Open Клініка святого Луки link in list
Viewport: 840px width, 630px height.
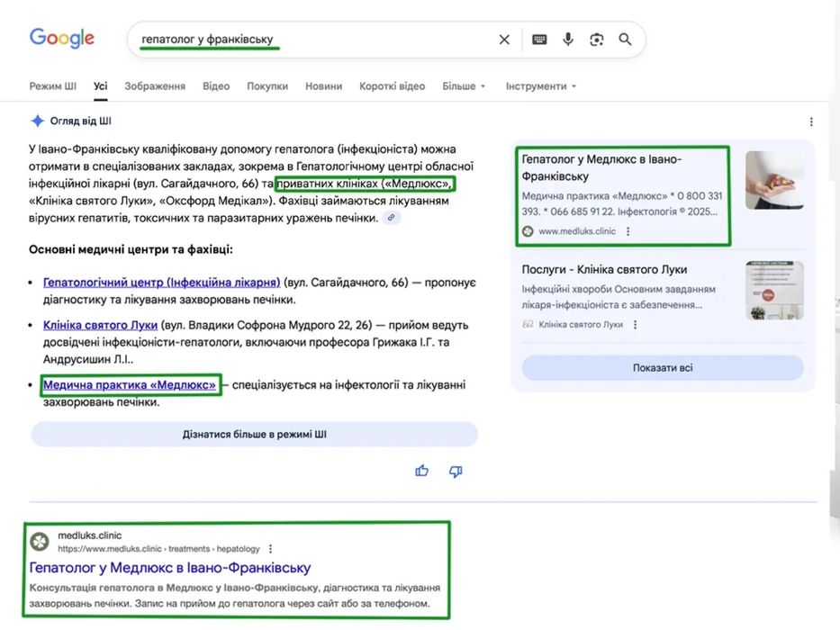point(100,325)
